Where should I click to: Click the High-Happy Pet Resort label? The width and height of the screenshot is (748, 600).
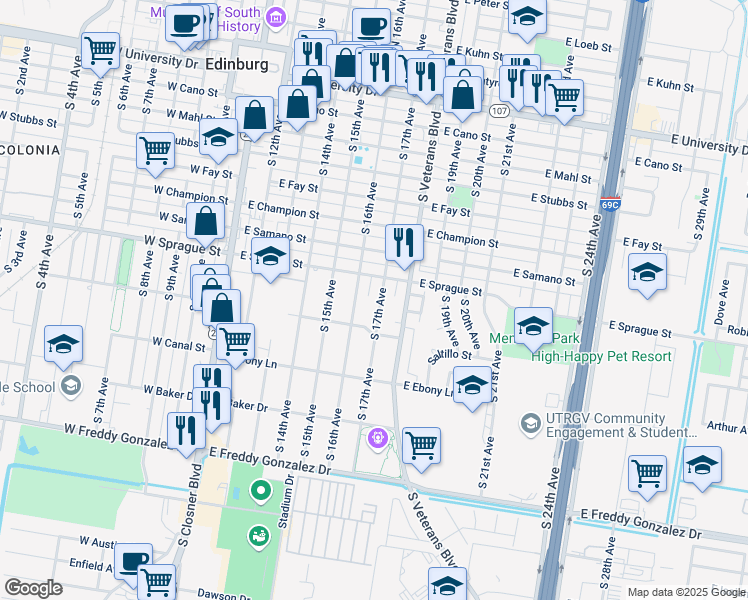[601, 356]
